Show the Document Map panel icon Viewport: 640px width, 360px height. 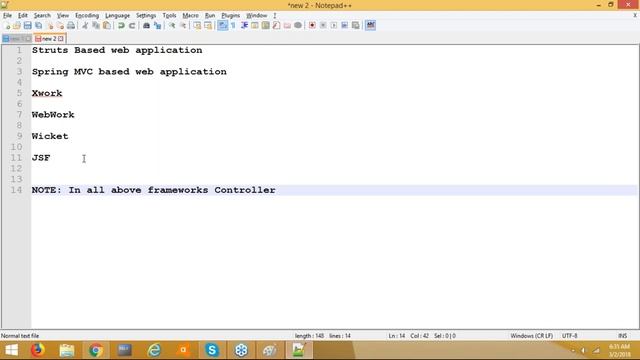click(x=266, y=25)
